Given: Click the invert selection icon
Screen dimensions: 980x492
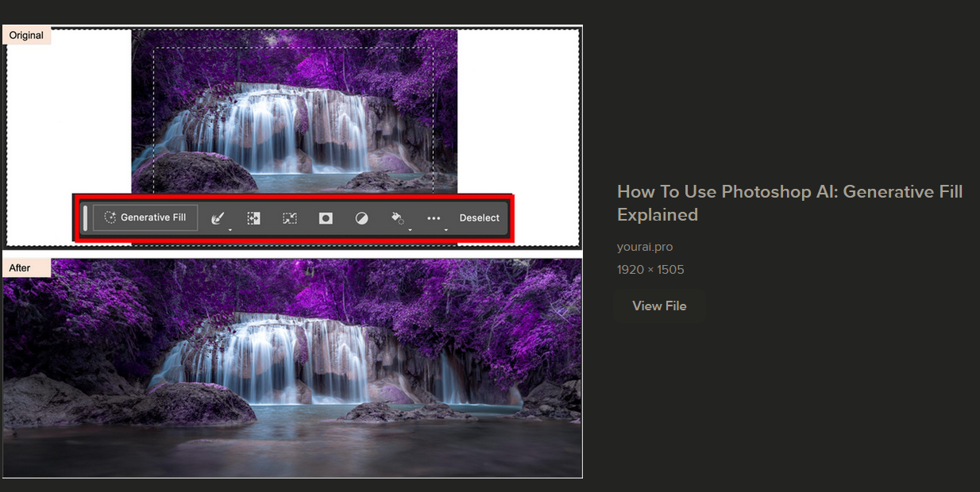Looking at the screenshot, I should pos(254,217).
